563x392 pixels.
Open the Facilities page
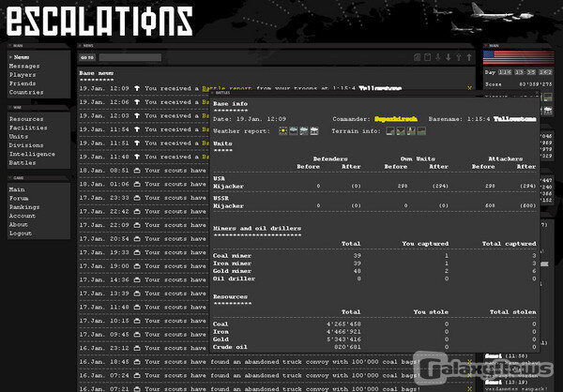(28, 128)
